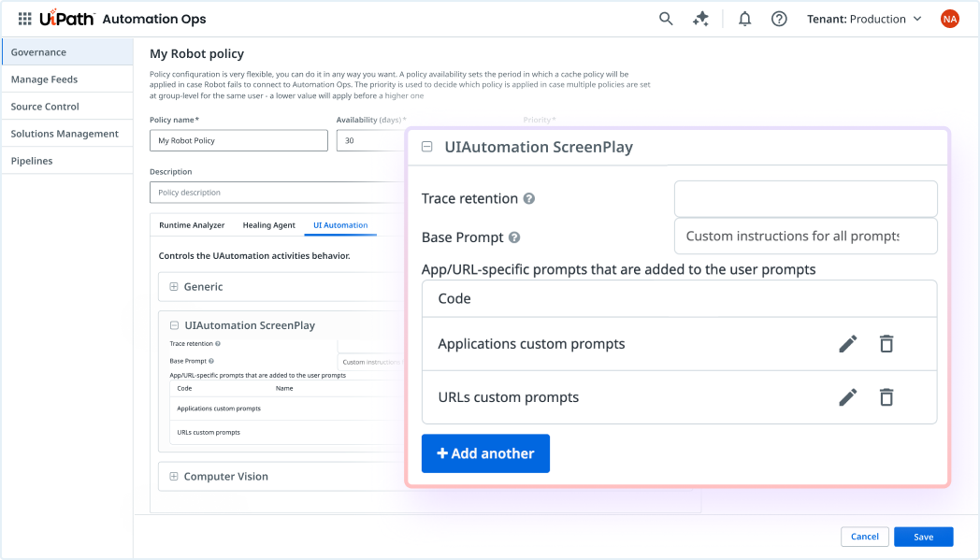The image size is (980, 560).
Task: Click the enlarged URLs custom prompts row text
Action: 508,397
